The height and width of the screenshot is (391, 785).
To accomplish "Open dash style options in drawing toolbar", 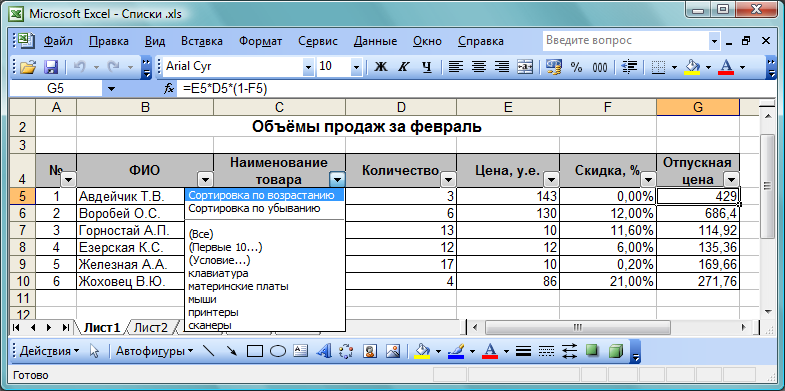I will click(x=546, y=351).
